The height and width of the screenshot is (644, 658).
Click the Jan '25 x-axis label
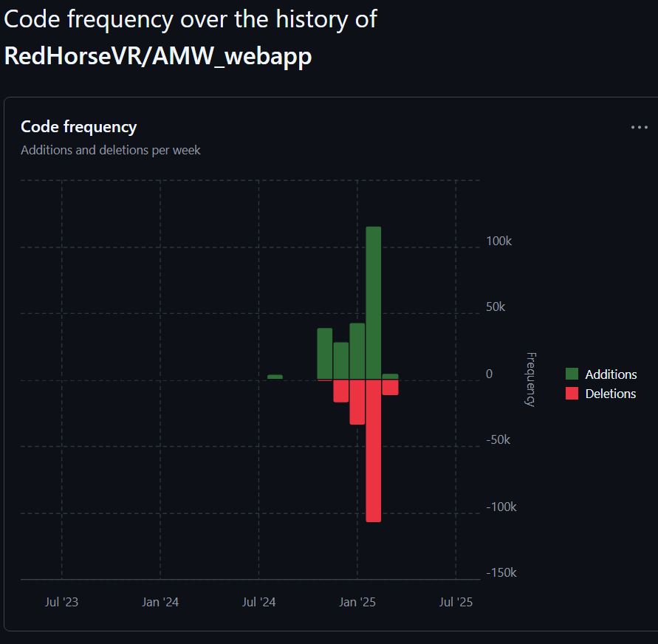click(357, 602)
